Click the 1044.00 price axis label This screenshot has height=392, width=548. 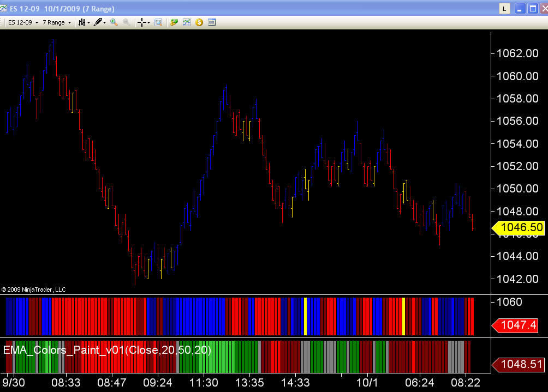pyautogui.click(x=517, y=257)
